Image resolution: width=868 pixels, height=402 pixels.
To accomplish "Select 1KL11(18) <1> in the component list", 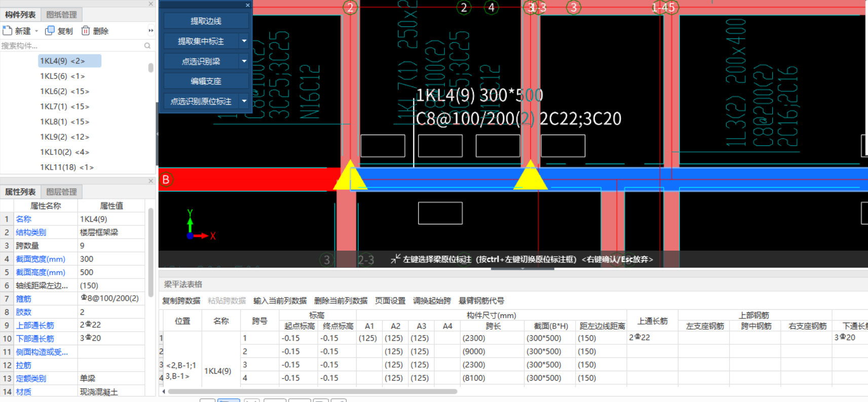I will (66, 167).
